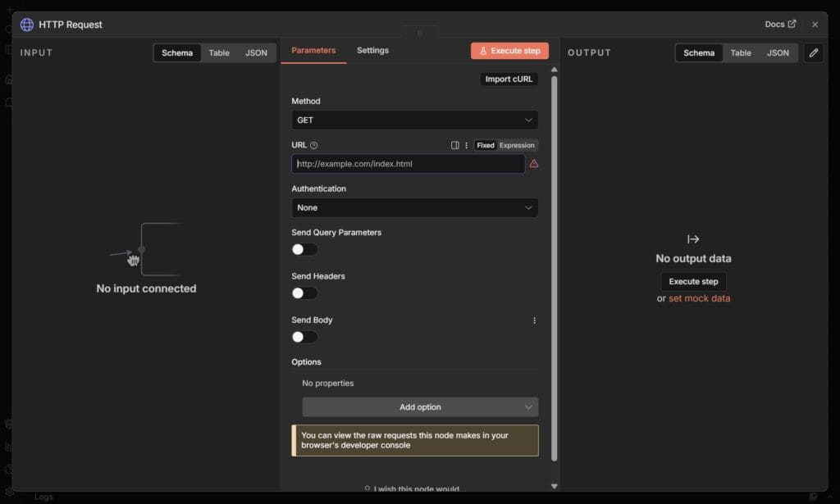Click the URL field expand panel icon

pos(455,146)
